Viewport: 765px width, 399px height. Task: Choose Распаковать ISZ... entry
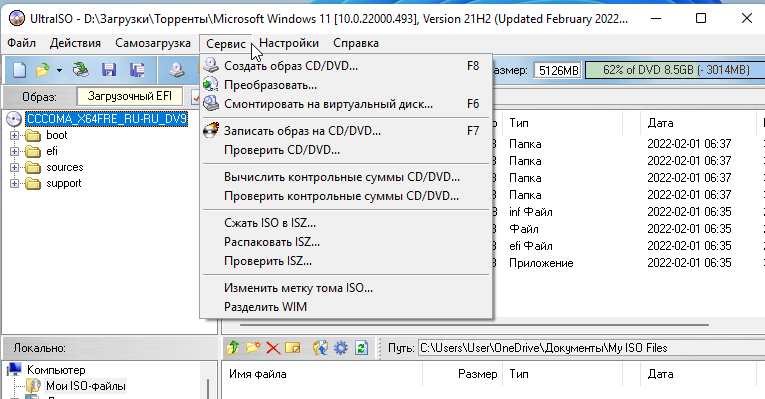pyautogui.click(x=345, y=241)
